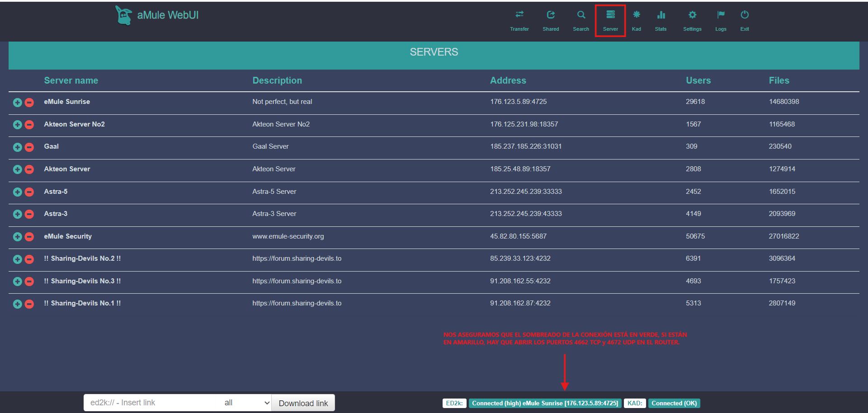Open the Settings gear icon
The image size is (868, 413).
pos(692,15)
